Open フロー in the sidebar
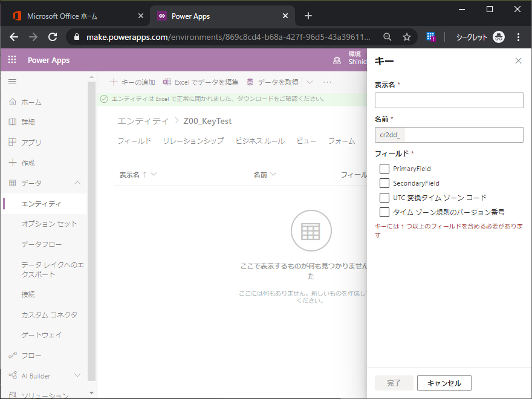 click(31, 355)
